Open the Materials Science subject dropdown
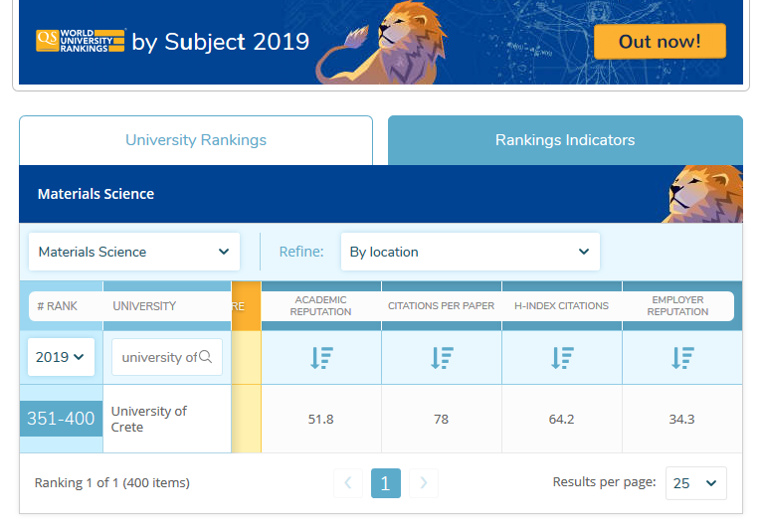 134,252
